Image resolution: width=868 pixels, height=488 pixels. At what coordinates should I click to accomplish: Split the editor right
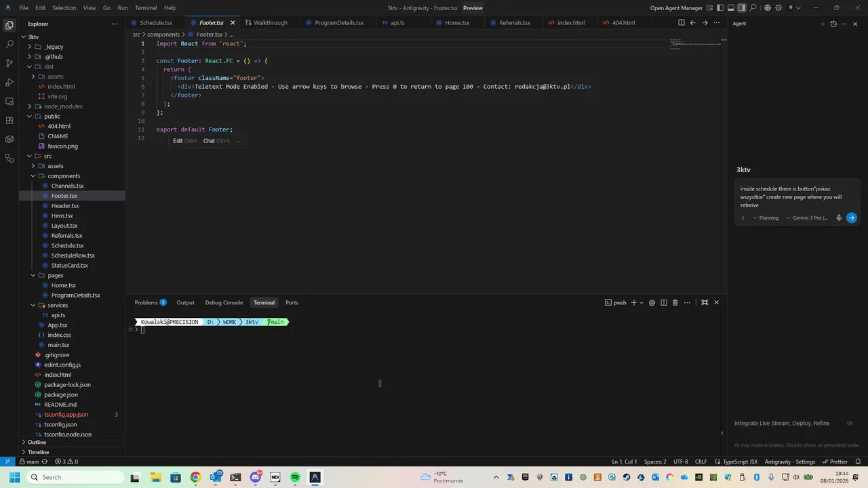point(682,22)
